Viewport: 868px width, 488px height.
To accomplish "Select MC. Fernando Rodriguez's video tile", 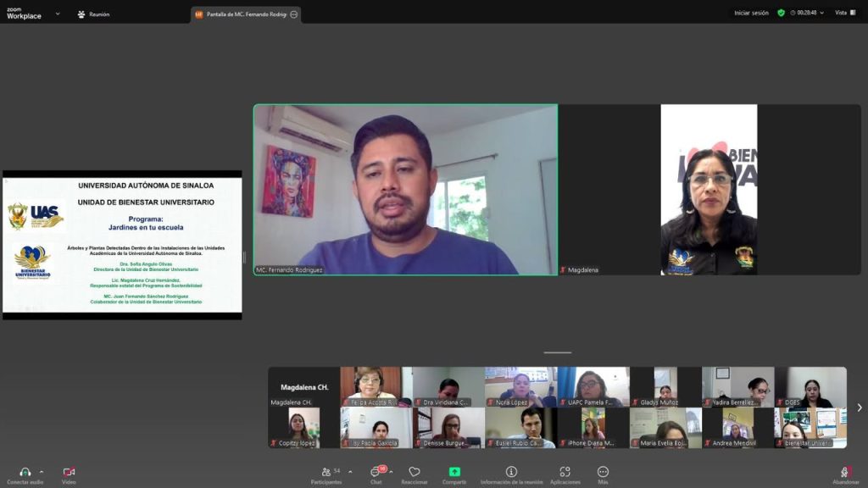I will [x=406, y=190].
